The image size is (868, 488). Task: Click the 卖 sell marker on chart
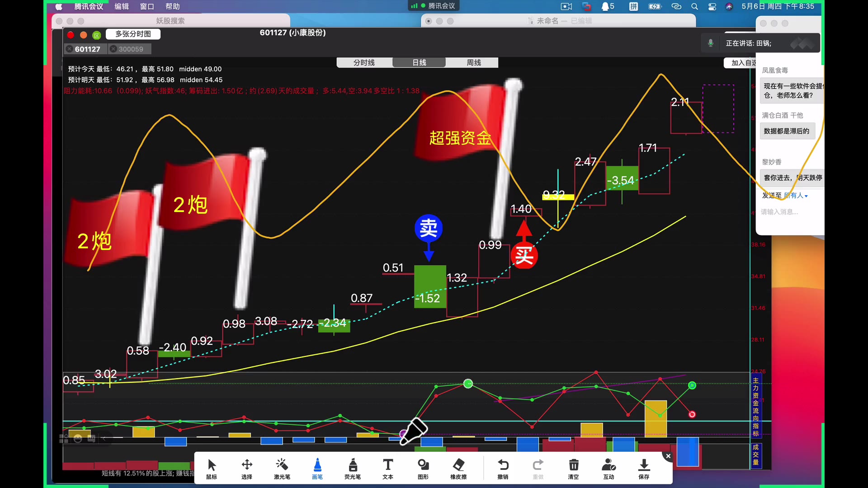click(x=428, y=228)
